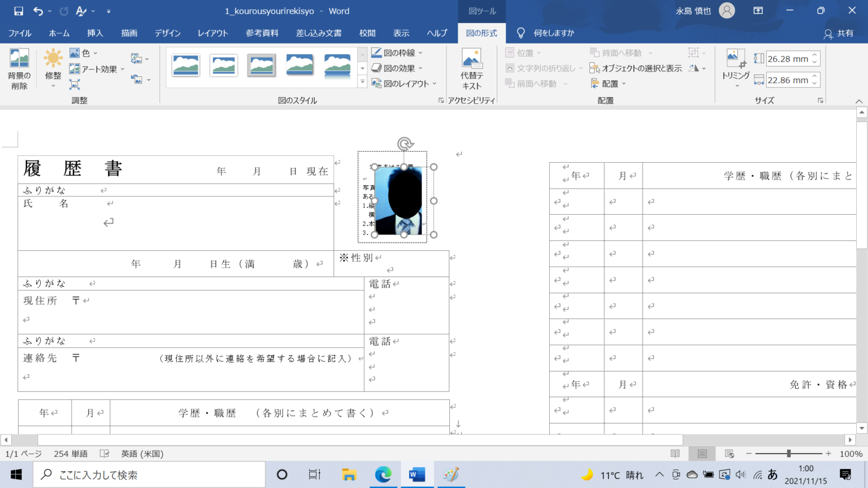This screenshot has height=488, width=868.
Task: Open the 修整 corrections tool
Action: (x=53, y=69)
